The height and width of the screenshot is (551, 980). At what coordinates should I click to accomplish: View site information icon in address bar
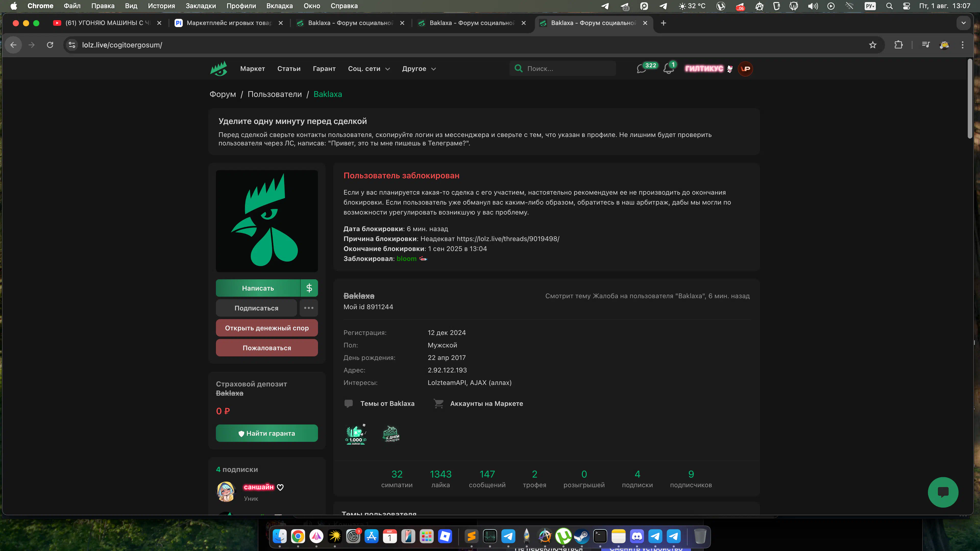click(72, 45)
